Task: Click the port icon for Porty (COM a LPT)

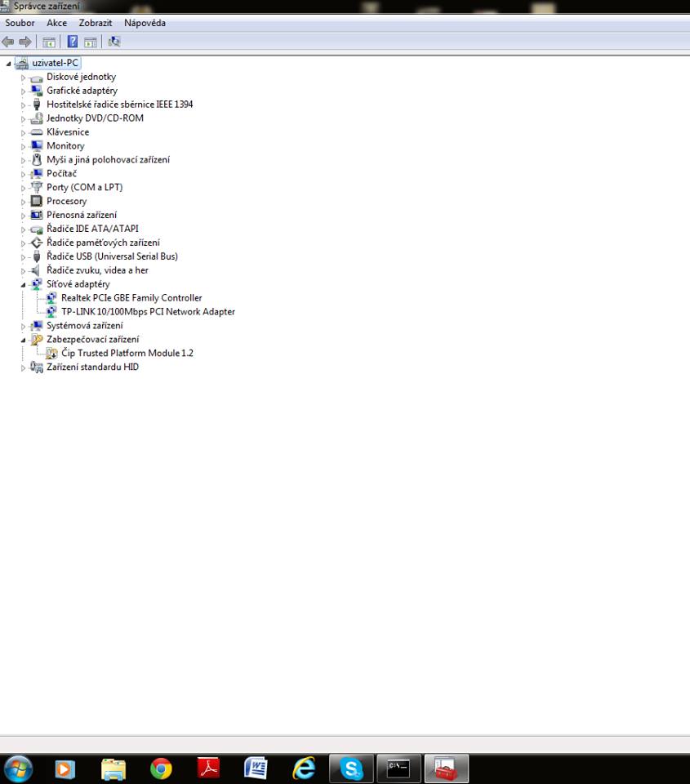Action: 37,188
